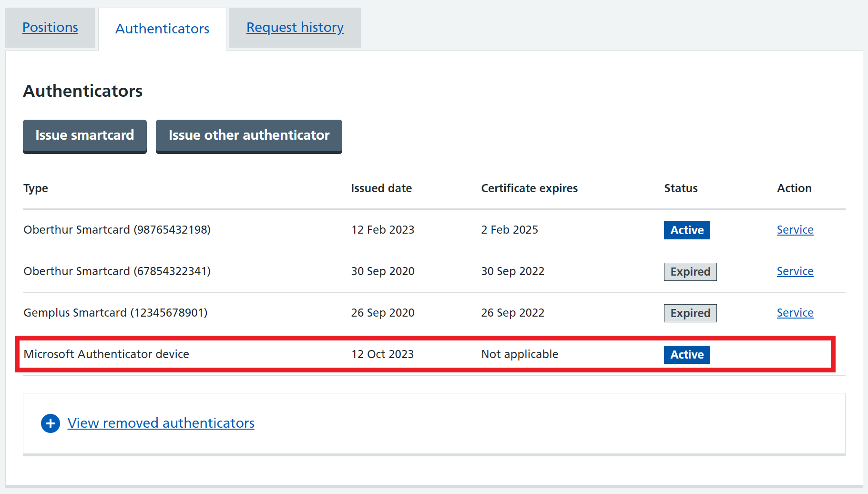Open Service link for Gemplus Smartcard (12345678901)

pyautogui.click(x=795, y=313)
